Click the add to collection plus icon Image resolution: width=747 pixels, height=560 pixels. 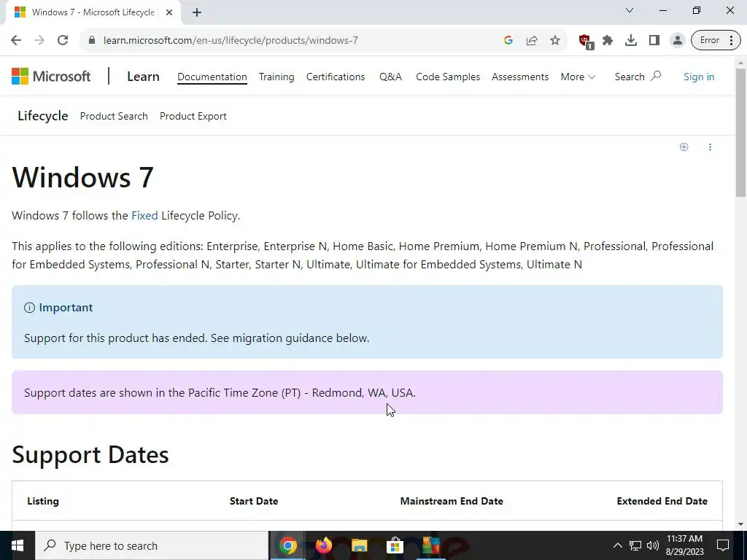click(684, 147)
